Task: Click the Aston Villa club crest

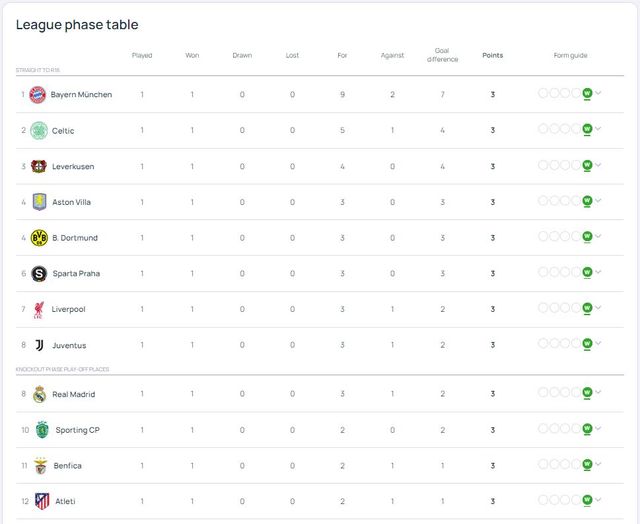Action: 39,202
